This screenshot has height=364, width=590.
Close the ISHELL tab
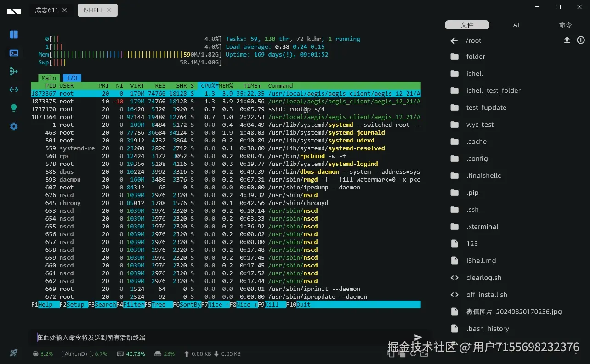(109, 10)
